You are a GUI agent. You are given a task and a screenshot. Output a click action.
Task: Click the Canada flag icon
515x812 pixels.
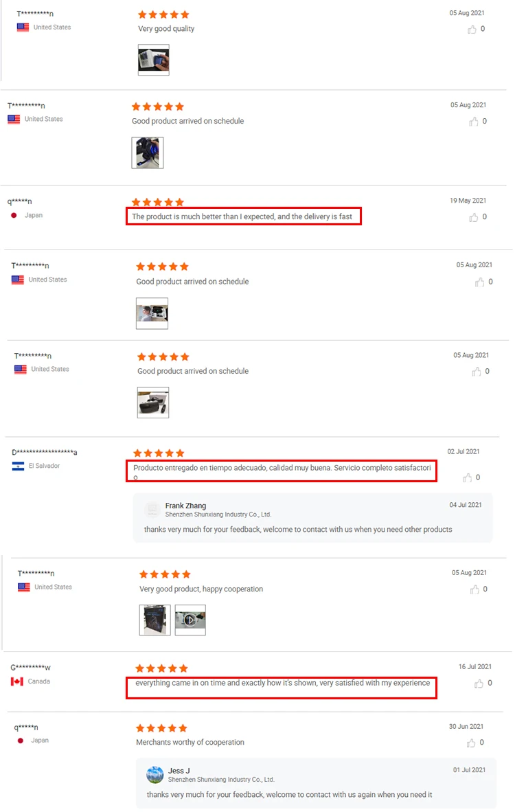pyautogui.click(x=17, y=681)
